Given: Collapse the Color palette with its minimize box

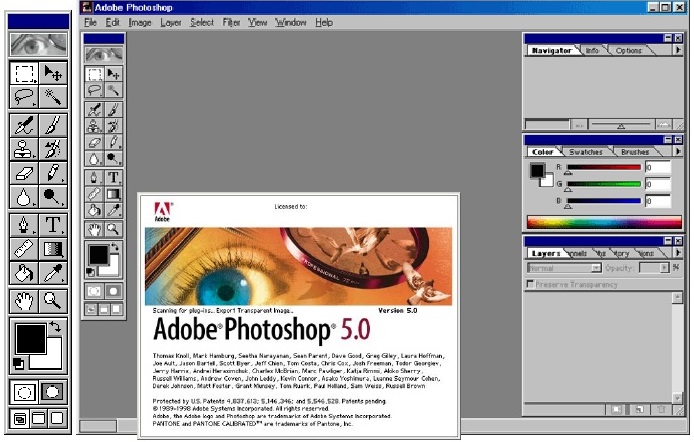Looking at the screenshot, I should (668, 140).
